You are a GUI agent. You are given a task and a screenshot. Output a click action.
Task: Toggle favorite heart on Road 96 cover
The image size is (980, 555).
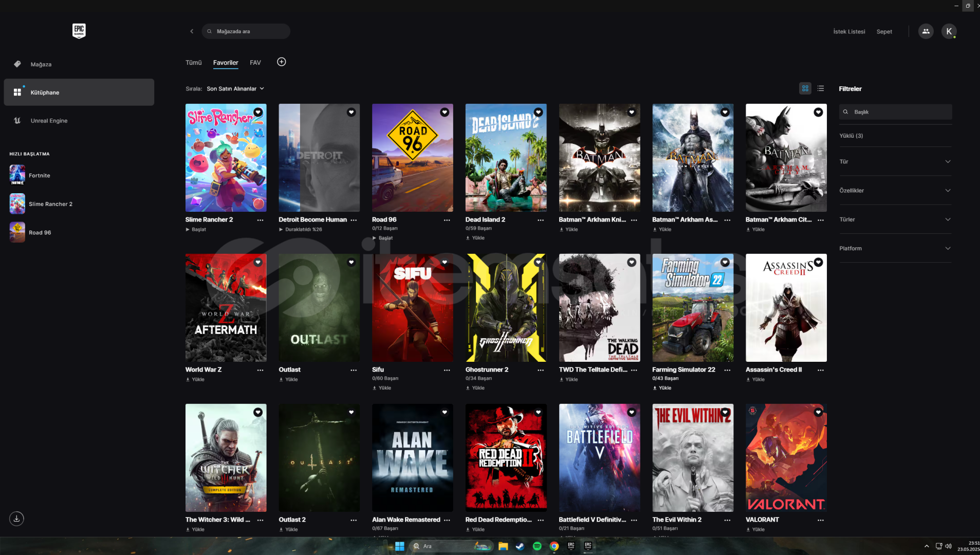point(445,112)
